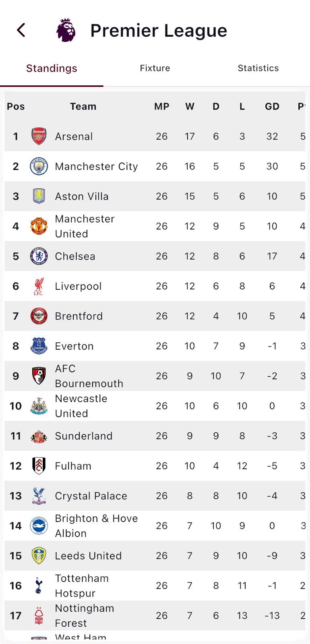Image resolution: width=310 pixels, height=644 pixels.
Task: Click the Liverpool LFC crest
Action: (x=39, y=286)
